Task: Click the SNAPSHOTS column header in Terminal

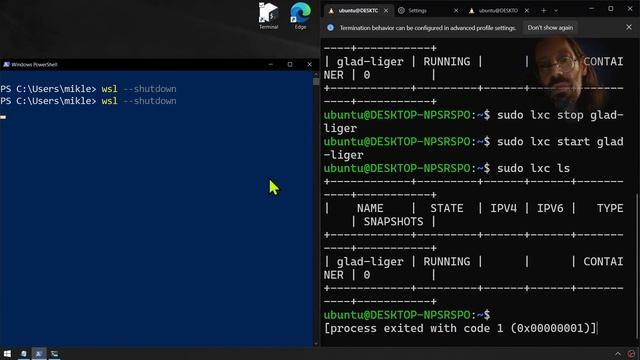Action: click(x=393, y=222)
